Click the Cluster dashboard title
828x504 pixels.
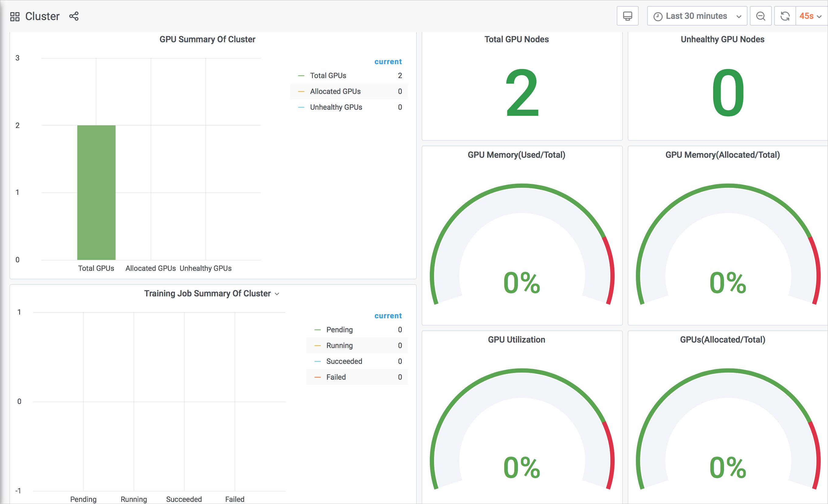pyautogui.click(x=42, y=16)
